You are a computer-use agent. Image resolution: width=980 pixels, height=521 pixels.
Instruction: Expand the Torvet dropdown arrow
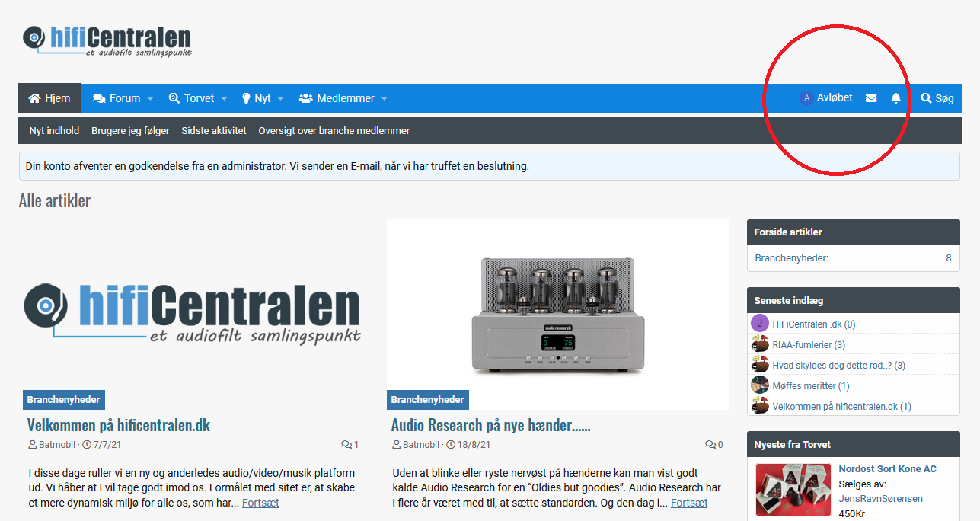coord(224,99)
